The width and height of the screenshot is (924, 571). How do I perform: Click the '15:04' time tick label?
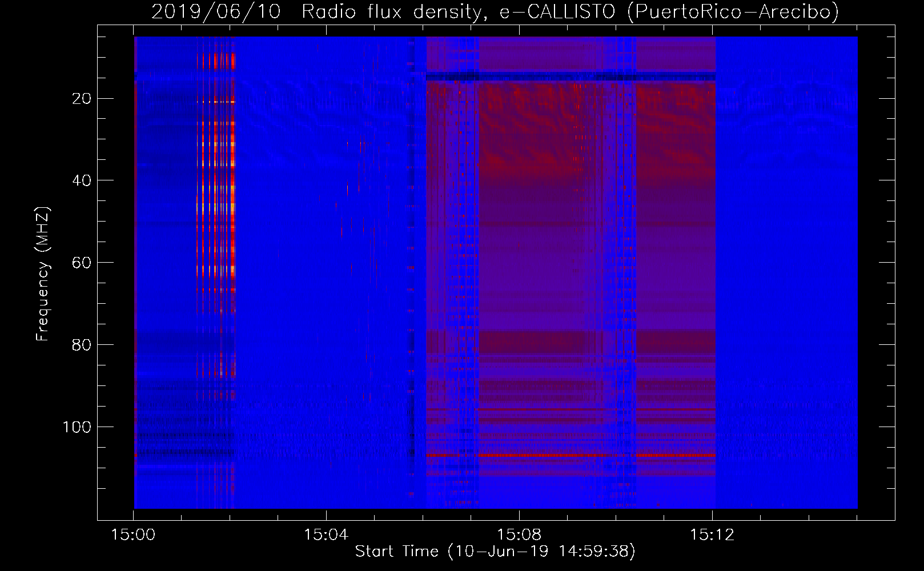(326, 535)
